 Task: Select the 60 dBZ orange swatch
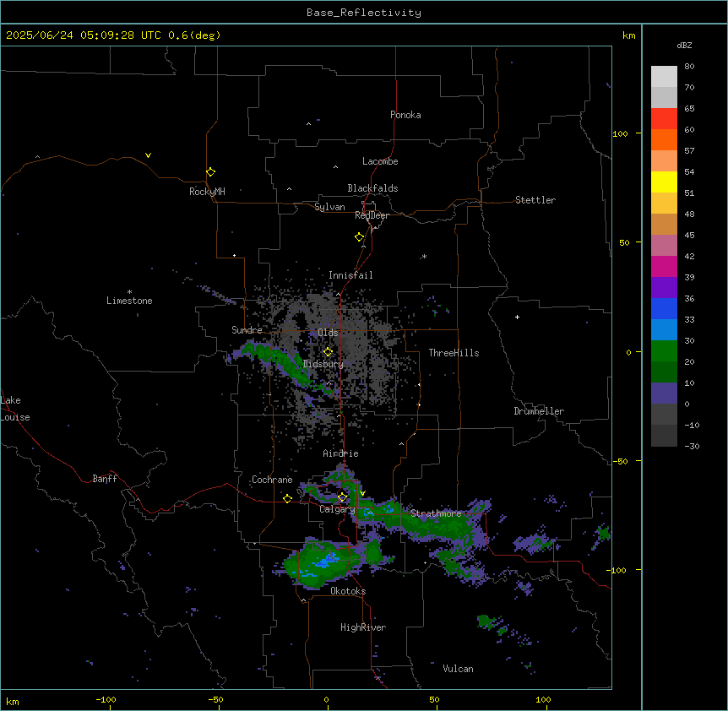click(x=664, y=139)
